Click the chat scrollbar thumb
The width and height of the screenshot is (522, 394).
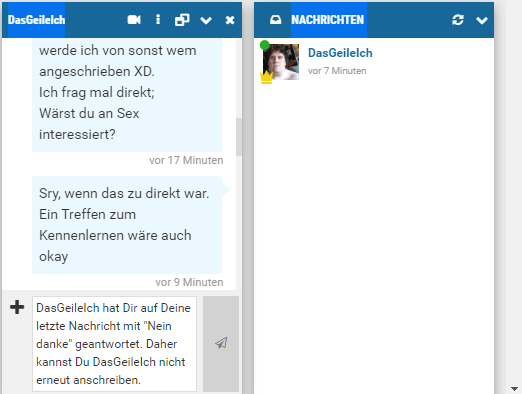239,137
